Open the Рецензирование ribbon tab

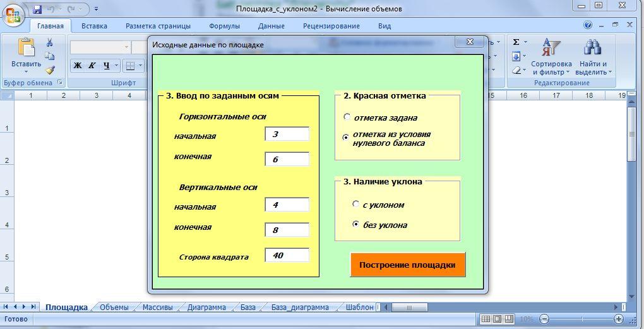click(x=331, y=26)
